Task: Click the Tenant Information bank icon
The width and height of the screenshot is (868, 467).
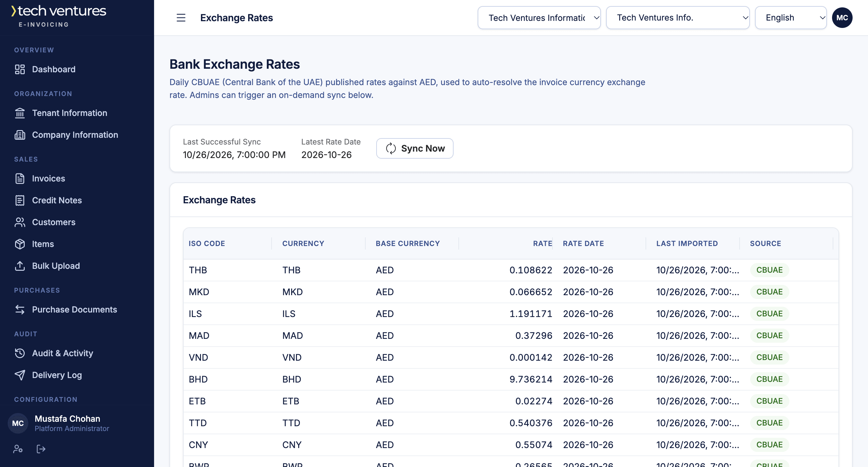Action: [x=20, y=113]
